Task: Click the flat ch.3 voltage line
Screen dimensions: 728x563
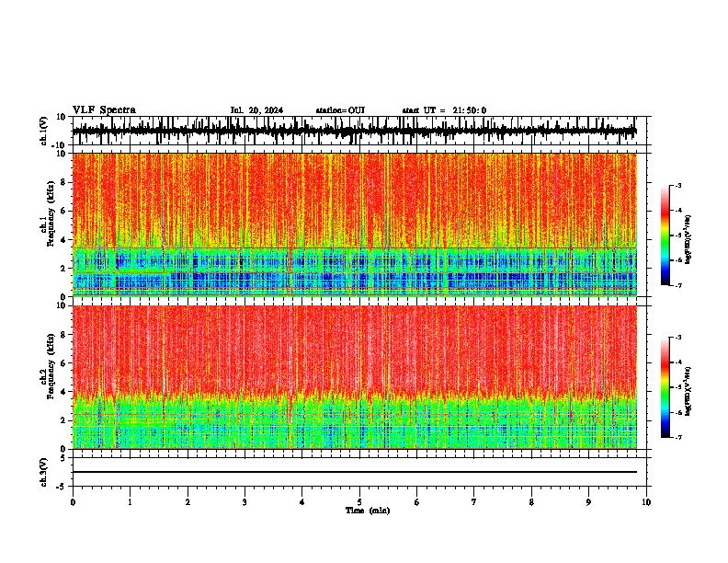Action: [x=355, y=472]
